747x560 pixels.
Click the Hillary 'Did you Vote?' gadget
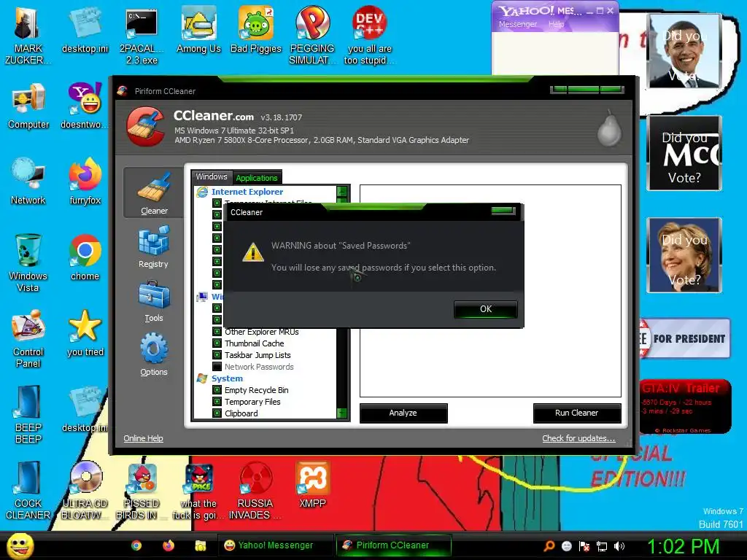click(684, 254)
